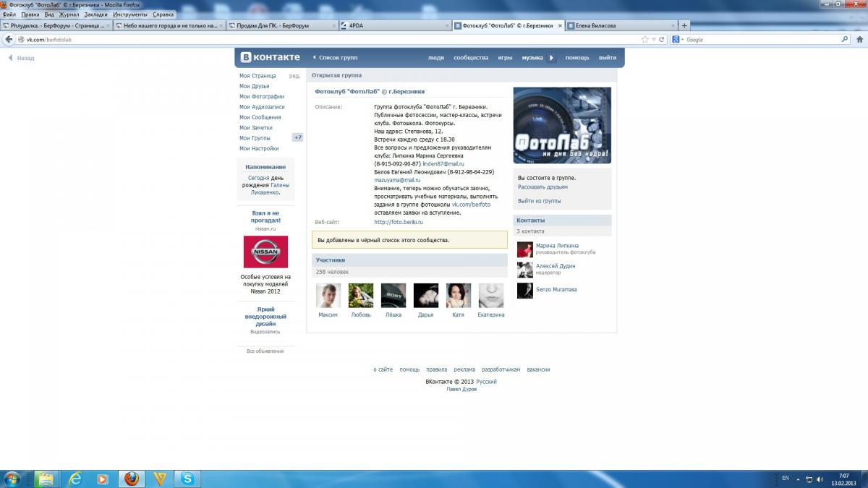Bookmark this page with the star icon
868x488 pixels.
(x=644, y=40)
